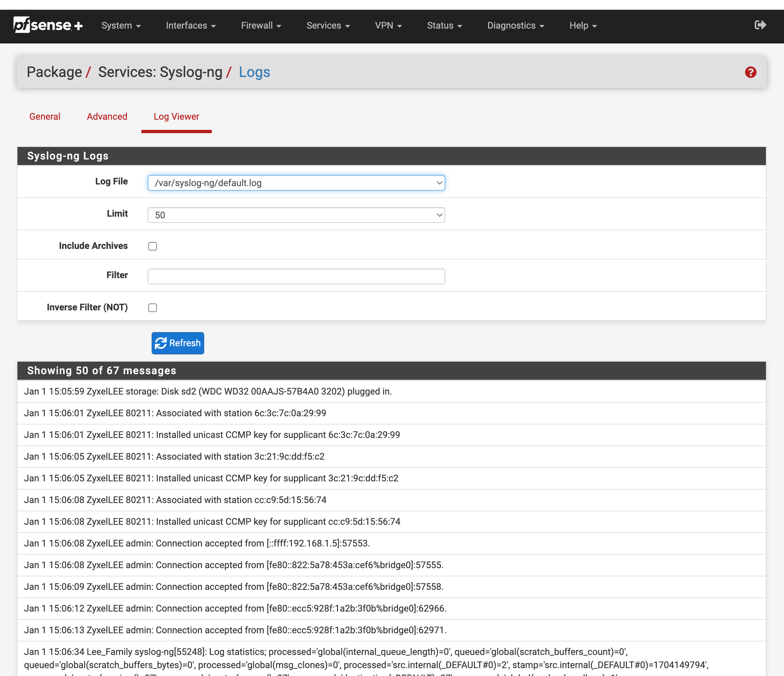This screenshot has width=784, height=676.
Task: Open the System menu
Action: pyautogui.click(x=121, y=26)
